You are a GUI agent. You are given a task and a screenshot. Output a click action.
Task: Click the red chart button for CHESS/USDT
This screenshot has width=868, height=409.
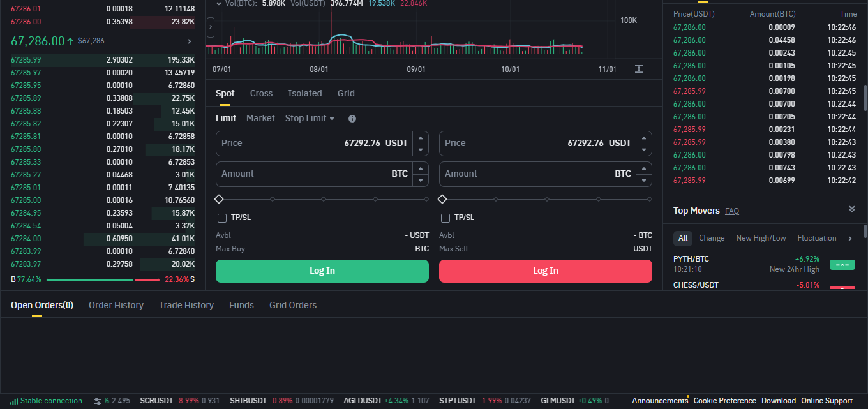pos(842,289)
